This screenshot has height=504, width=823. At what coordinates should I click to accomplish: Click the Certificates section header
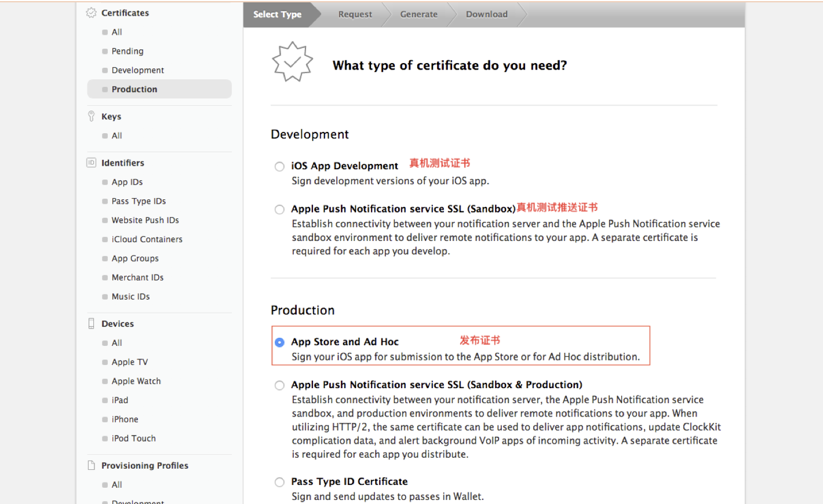point(125,13)
